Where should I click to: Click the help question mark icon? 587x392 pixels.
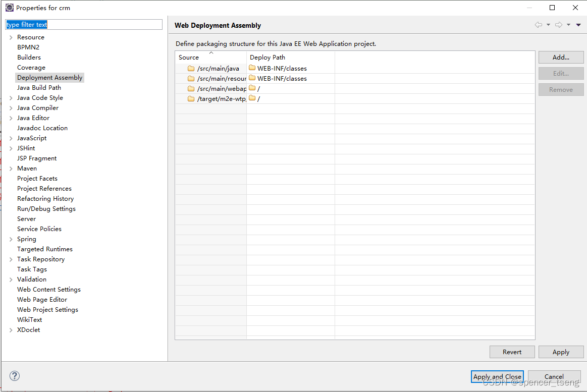pos(15,376)
